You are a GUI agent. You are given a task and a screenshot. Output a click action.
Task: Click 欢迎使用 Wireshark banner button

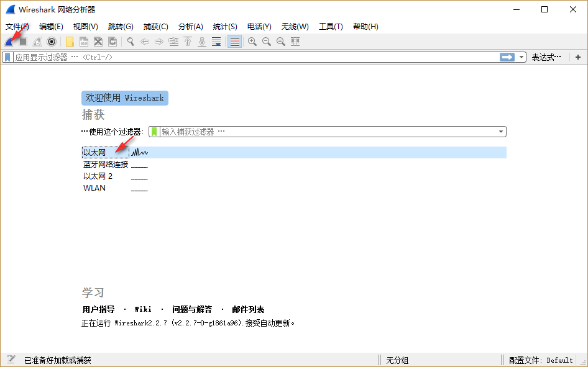125,98
